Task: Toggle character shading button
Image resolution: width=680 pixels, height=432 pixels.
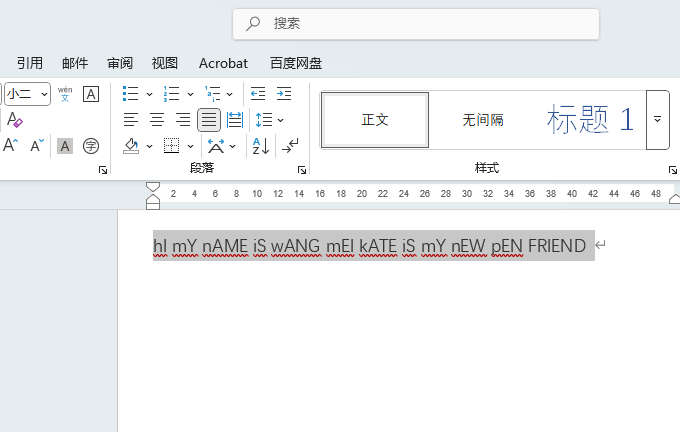Action: [x=65, y=146]
